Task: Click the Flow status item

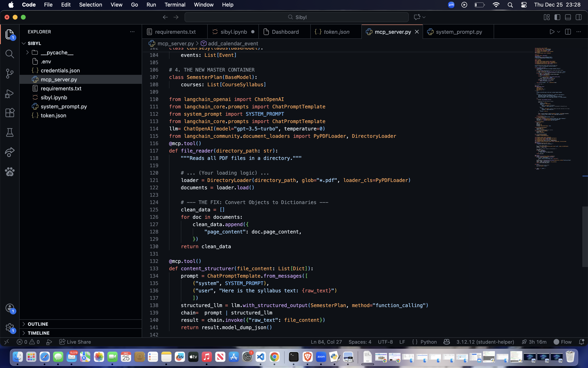Action: (x=562, y=342)
